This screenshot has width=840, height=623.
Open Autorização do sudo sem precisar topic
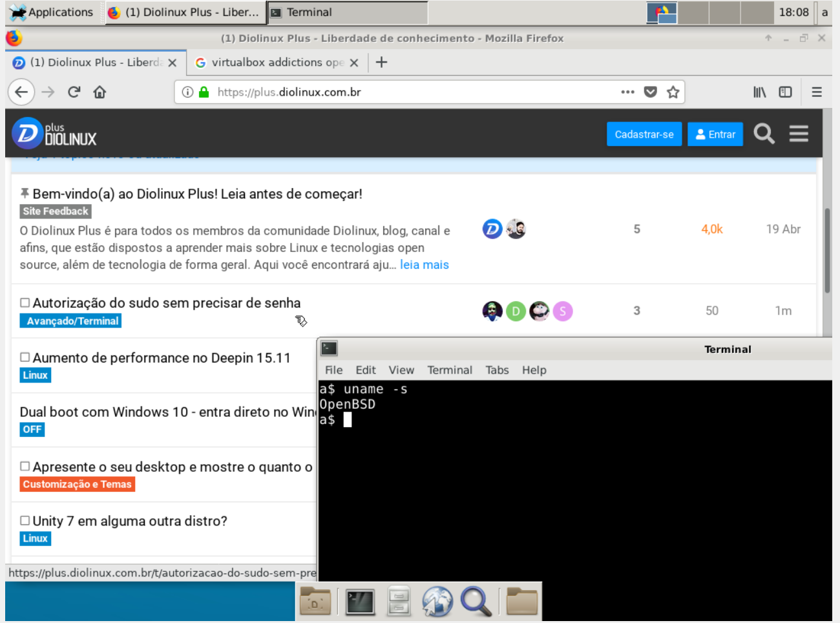pyautogui.click(x=167, y=303)
